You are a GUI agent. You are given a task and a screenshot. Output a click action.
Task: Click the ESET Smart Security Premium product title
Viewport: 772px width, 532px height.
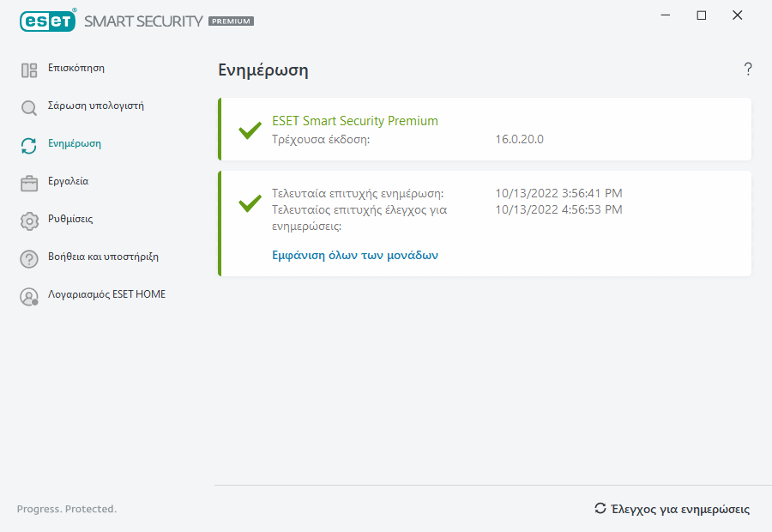(355, 121)
